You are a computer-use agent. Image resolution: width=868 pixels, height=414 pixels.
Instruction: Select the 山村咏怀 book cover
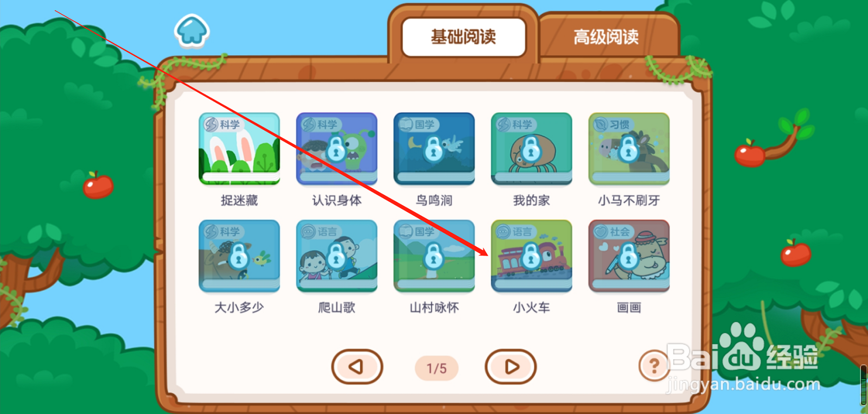tap(434, 256)
